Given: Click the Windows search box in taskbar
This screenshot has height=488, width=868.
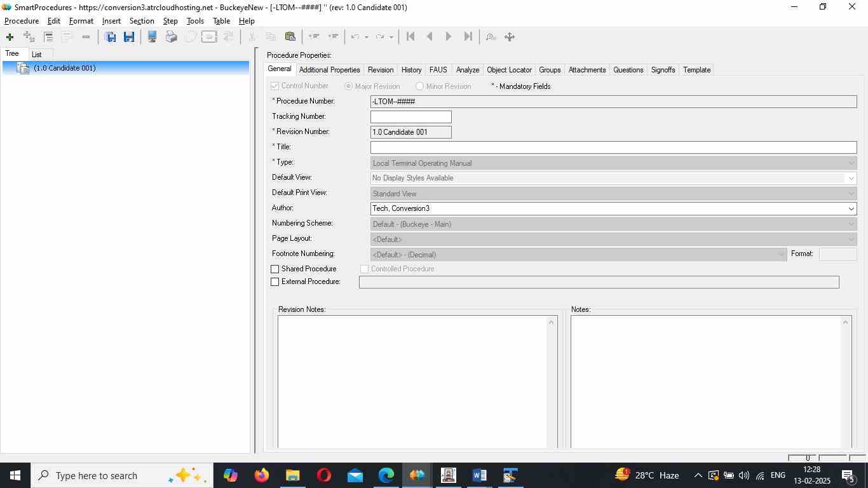Looking at the screenshot, I should click(122, 475).
